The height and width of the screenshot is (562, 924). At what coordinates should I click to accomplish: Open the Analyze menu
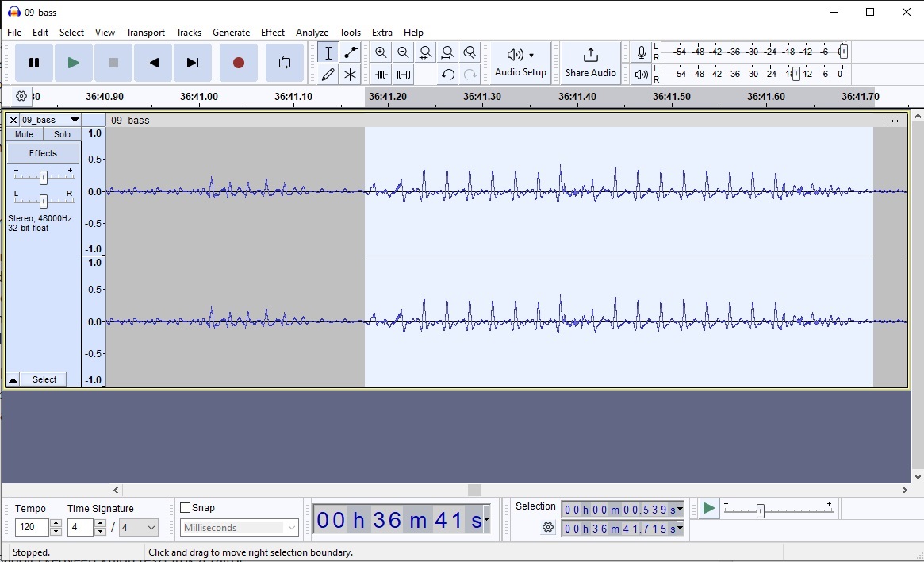(312, 33)
